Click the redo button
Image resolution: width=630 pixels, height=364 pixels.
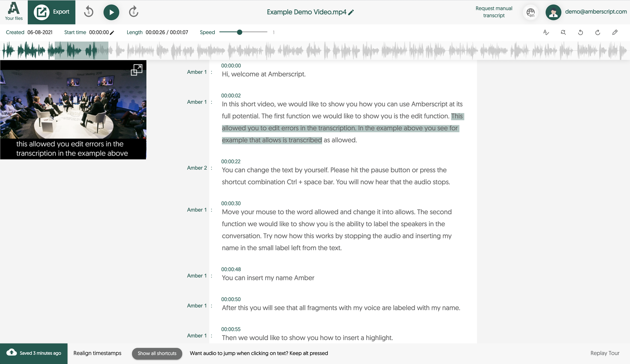pos(598,32)
